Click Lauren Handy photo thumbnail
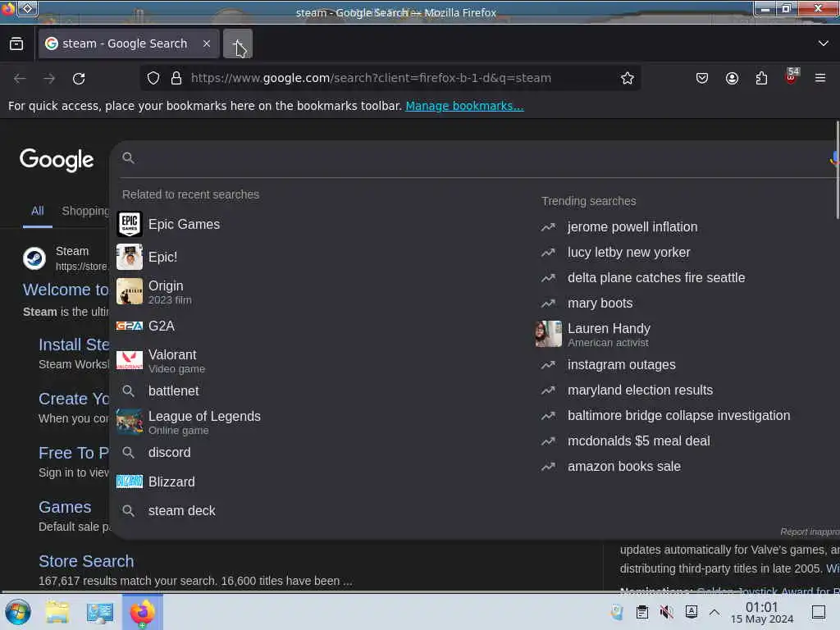The image size is (840, 630). click(x=549, y=335)
